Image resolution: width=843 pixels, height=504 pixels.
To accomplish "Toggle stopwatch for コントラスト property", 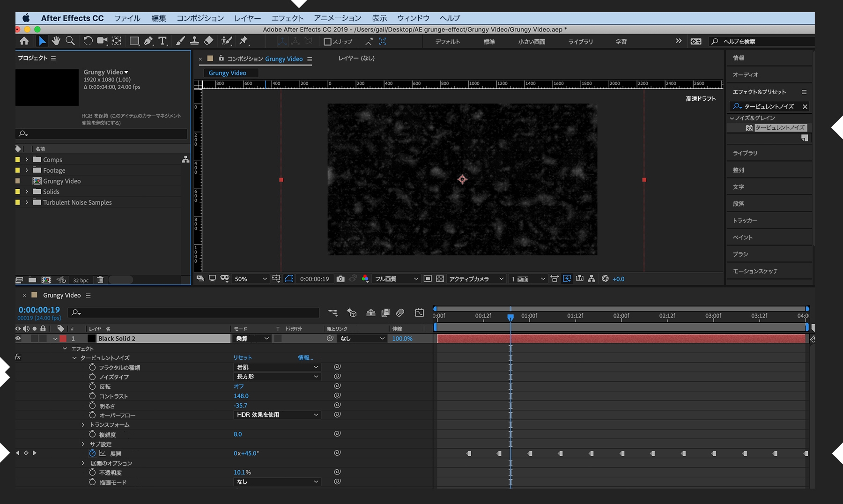I will [x=92, y=396].
